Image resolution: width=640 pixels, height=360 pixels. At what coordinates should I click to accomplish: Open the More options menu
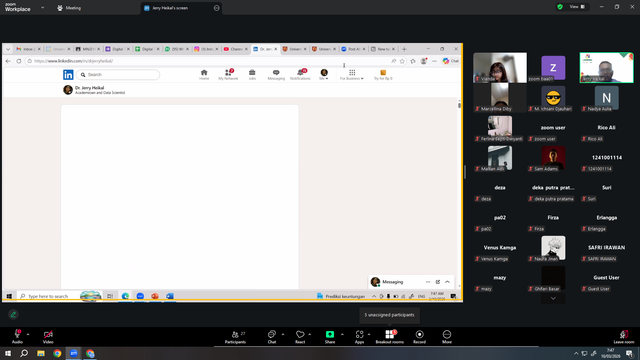[x=447, y=337]
